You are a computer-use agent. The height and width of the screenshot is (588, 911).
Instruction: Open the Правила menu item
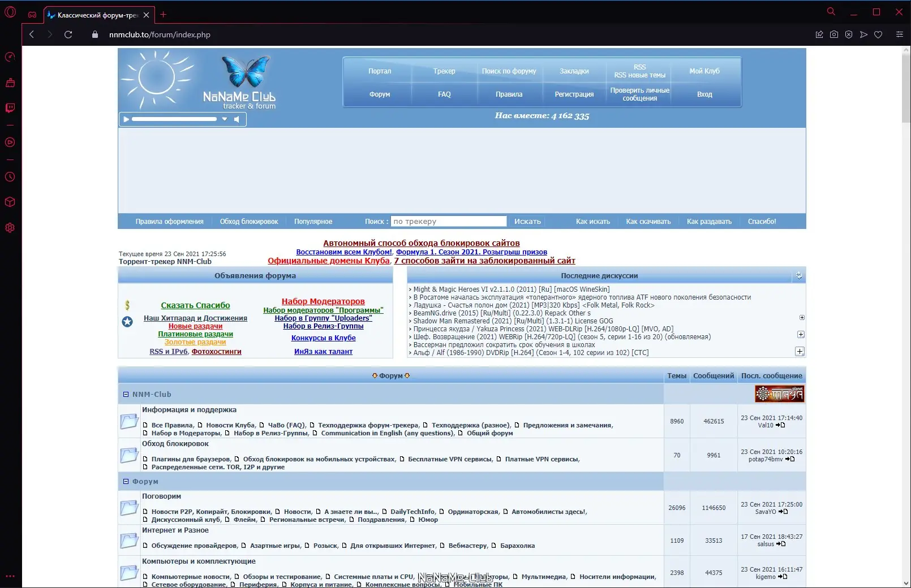[509, 94]
